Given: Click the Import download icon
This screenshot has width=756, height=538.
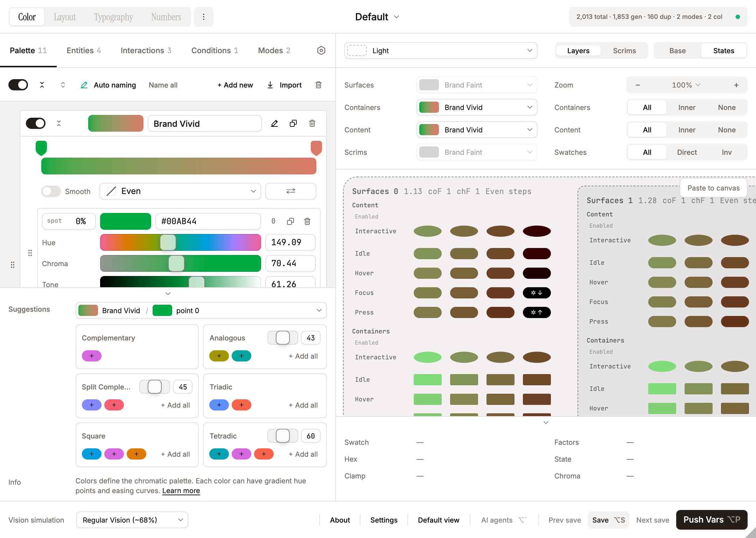Looking at the screenshot, I should pos(270,85).
